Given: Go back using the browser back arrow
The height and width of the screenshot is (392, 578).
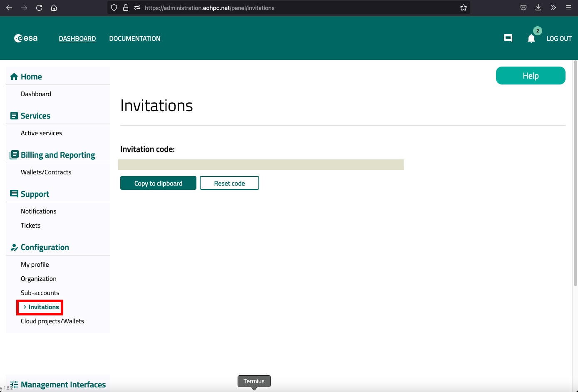Looking at the screenshot, I should click(x=9, y=8).
